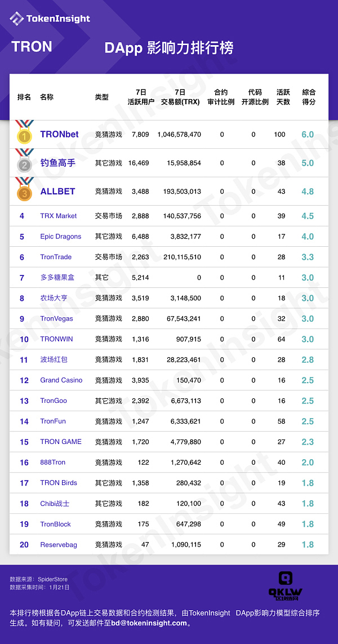338x644 pixels.
Task: Click the 数据来源: SpiderStore line
Action: coord(39,580)
